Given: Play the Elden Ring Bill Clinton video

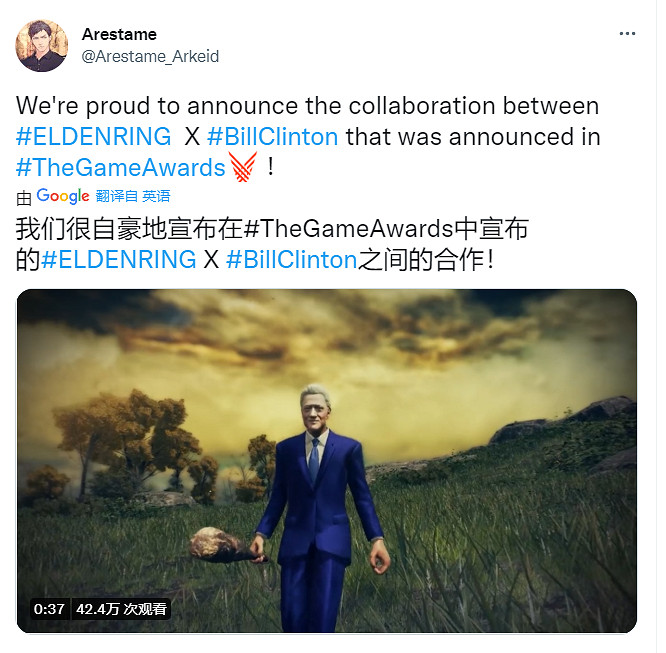Looking at the screenshot, I should tap(327, 461).
